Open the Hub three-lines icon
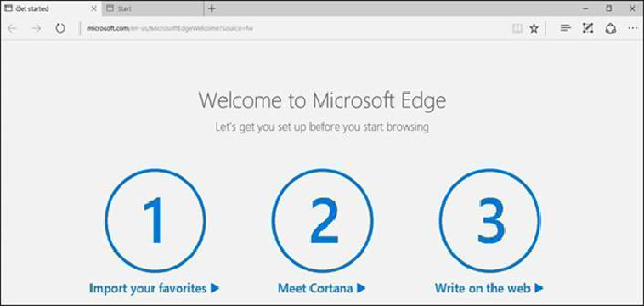The height and width of the screenshot is (306, 644). (566, 29)
